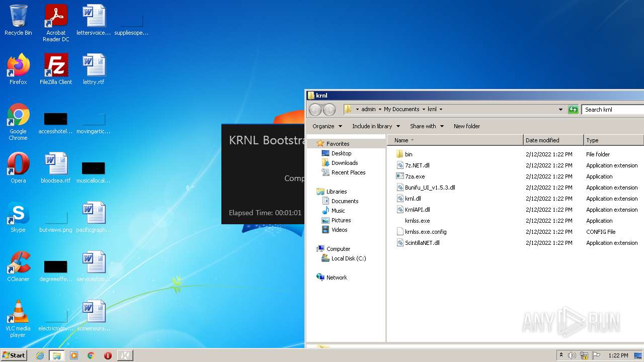Sort by Date modified column header
The image size is (644, 362).
point(553,140)
